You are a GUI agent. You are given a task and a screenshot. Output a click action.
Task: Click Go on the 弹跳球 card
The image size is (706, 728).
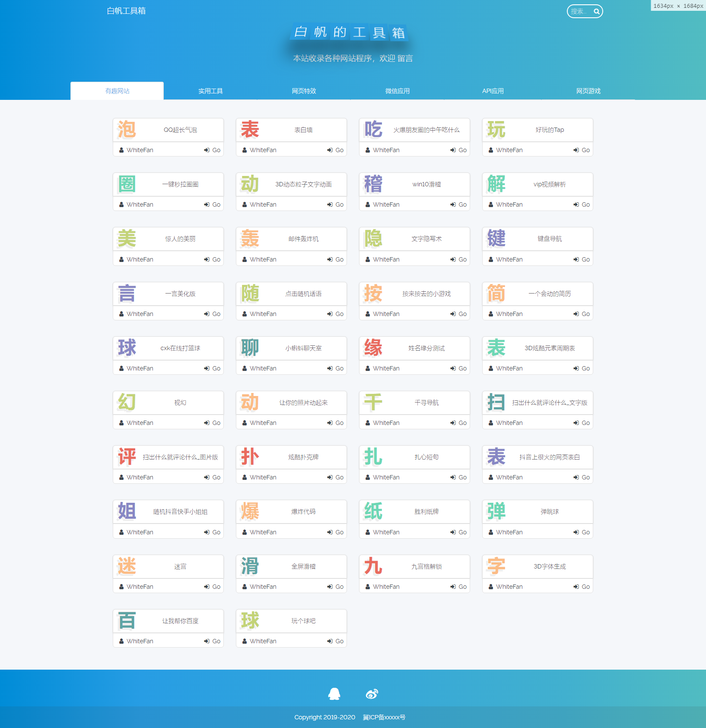(582, 532)
